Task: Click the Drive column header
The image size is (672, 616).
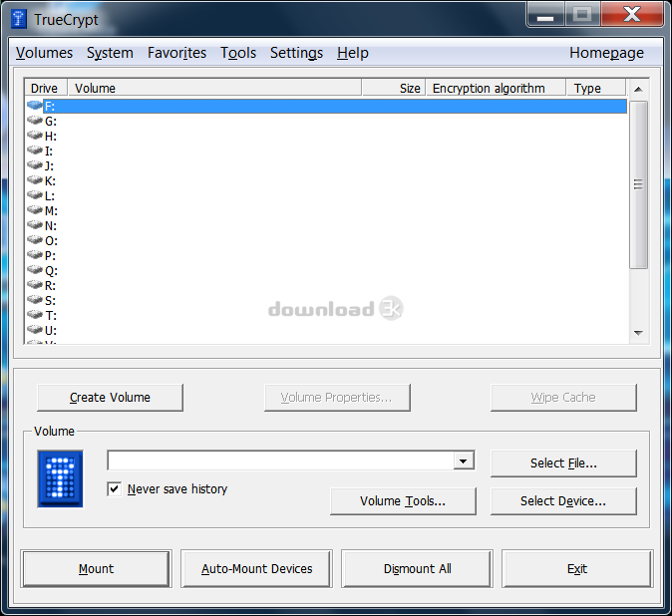Action: point(46,88)
